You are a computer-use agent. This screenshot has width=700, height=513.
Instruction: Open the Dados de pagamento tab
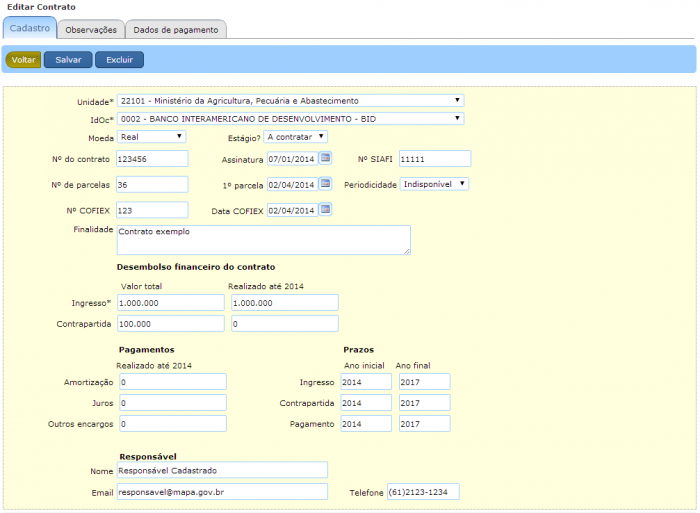click(x=176, y=29)
